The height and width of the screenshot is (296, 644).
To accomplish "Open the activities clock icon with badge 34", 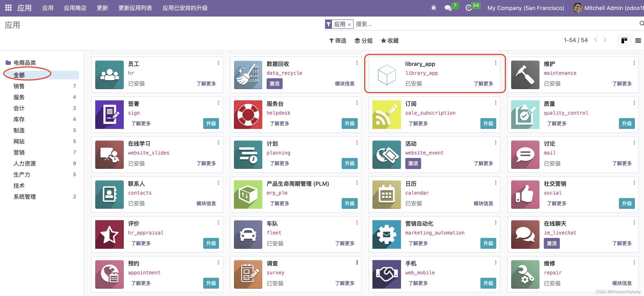I will 468,8.
